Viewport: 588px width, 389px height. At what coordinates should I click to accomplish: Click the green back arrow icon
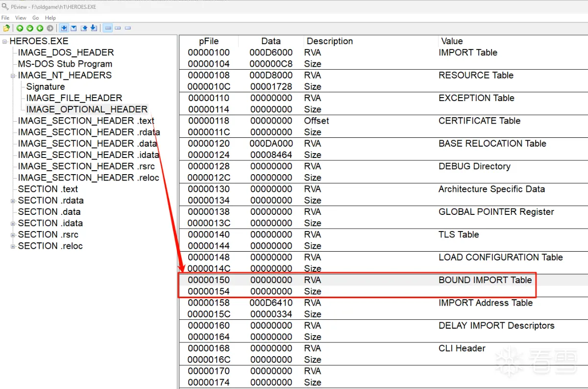(x=40, y=28)
